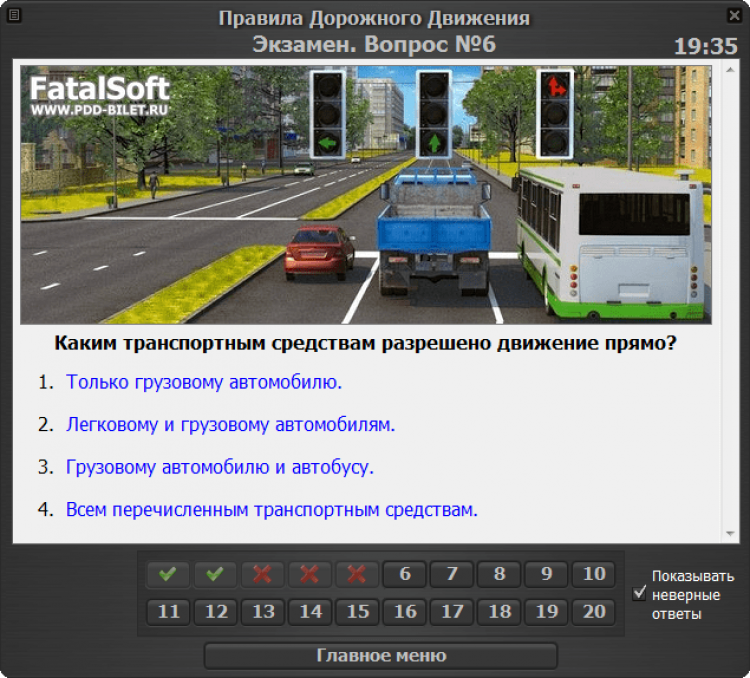Open question 3 marked with red cross
This screenshot has height=678, width=750.
click(x=262, y=574)
